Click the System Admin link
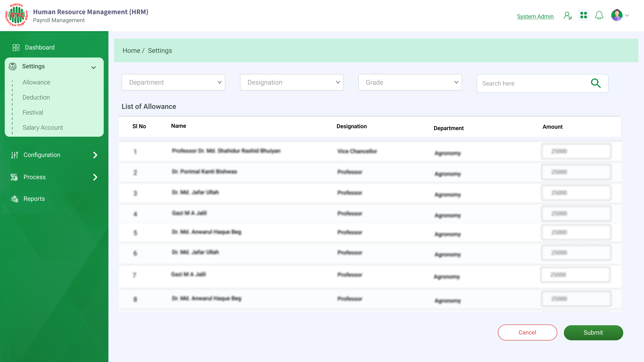Viewport: 644px width, 362px height. 535,16
